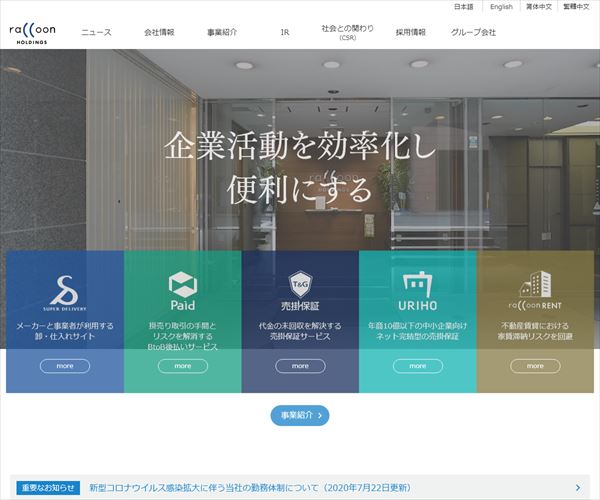Click more button under Paid
Viewport: 600px width, 500px height.
pos(183,366)
